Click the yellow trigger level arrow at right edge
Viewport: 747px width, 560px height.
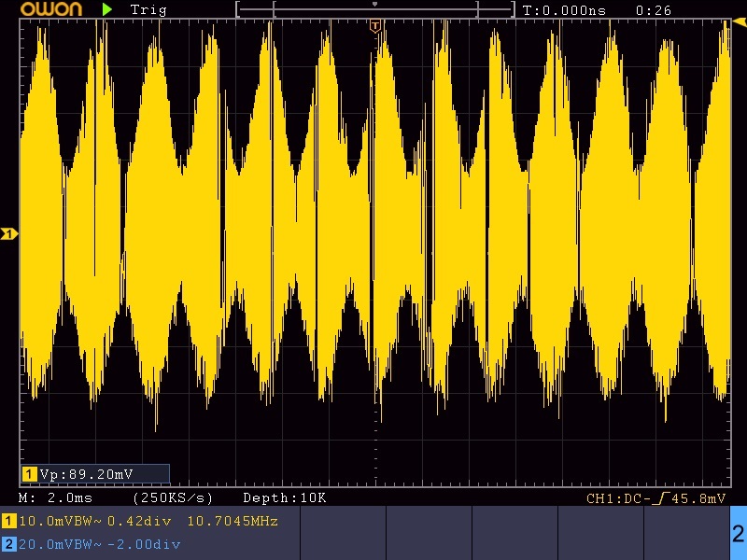(740, 21)
